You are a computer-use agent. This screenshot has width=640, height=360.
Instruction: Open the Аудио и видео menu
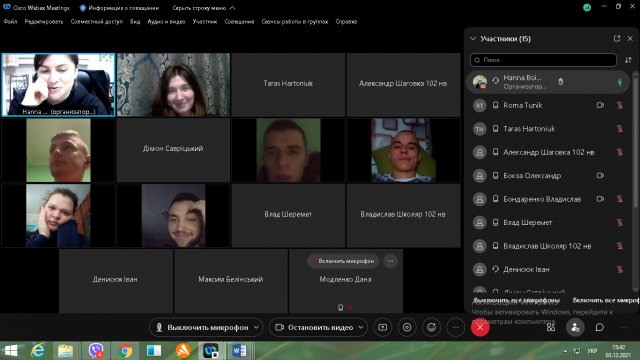point(166,22)
